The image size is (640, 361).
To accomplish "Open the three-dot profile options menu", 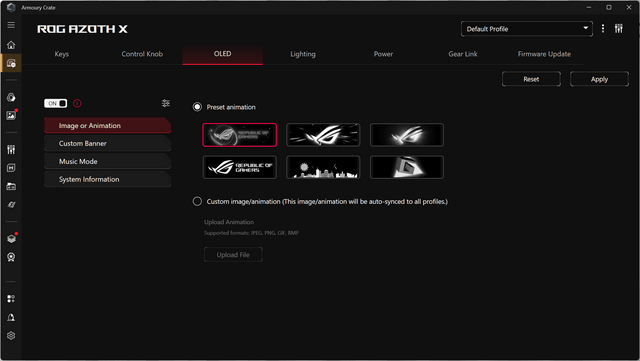I will click(603, 29).
